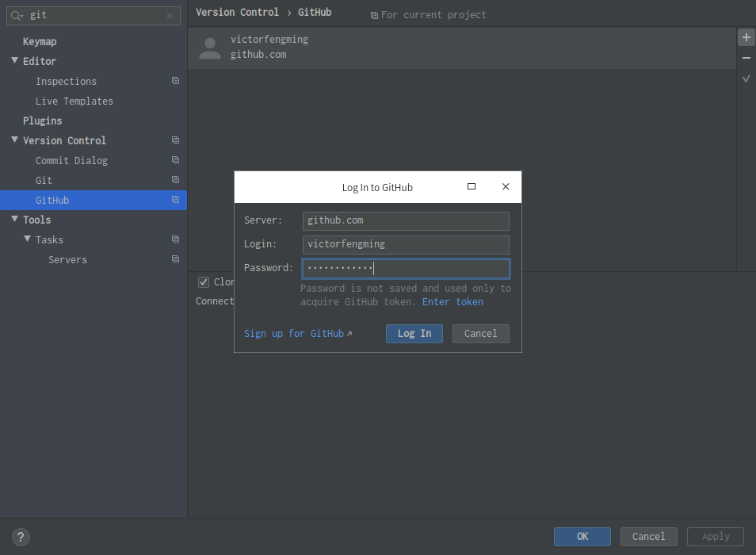The width and height of the screenshot is (756, 555).
Task: Click project-level icon next to Commit Dialog
Action: coord(175,159)
